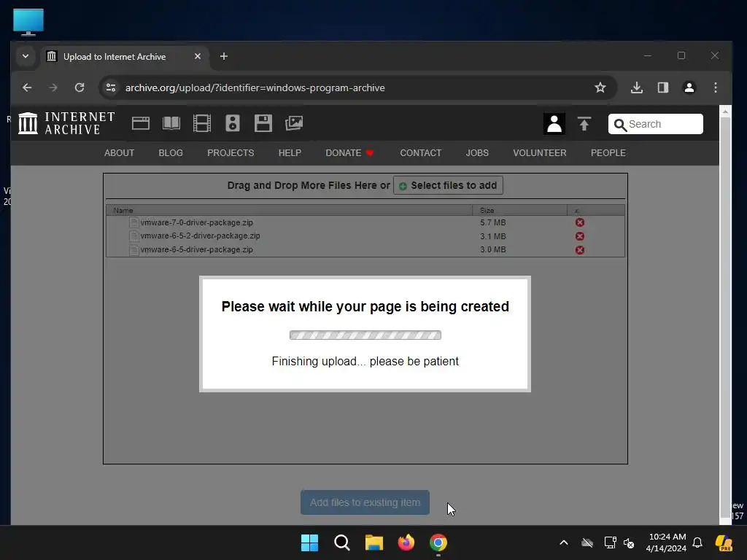Image resolution: width=747 pixels, height=560 pixels.
Task: Open the notifications bell icon
Action: (x=697, y=542)
